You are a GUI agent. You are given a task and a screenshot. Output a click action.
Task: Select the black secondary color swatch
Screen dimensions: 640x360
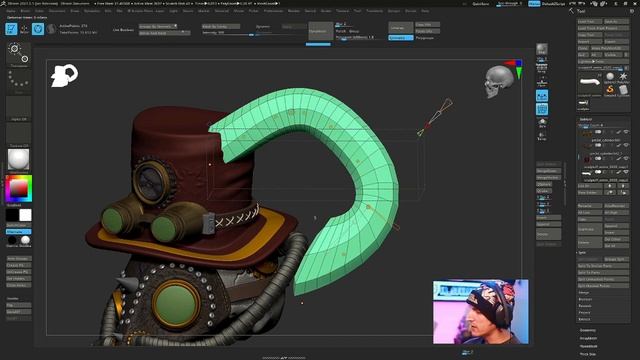12,215
